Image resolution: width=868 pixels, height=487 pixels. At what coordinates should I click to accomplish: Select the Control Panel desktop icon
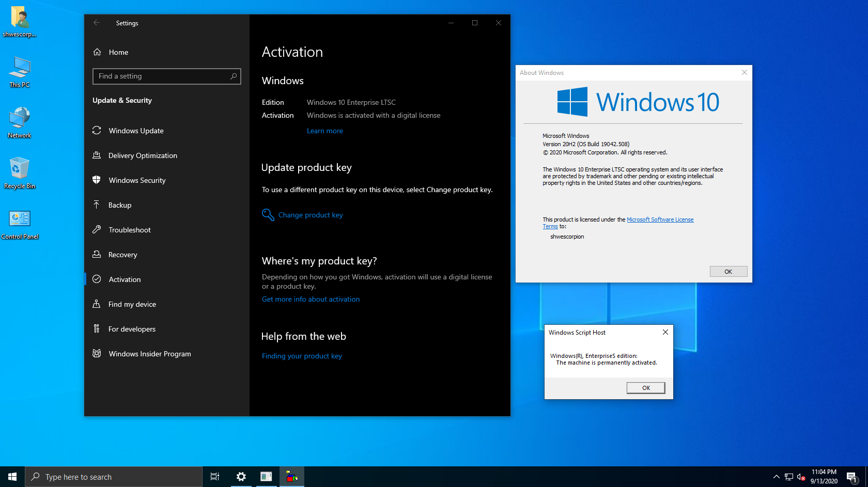pyautogui.click(x=20, y=224)
